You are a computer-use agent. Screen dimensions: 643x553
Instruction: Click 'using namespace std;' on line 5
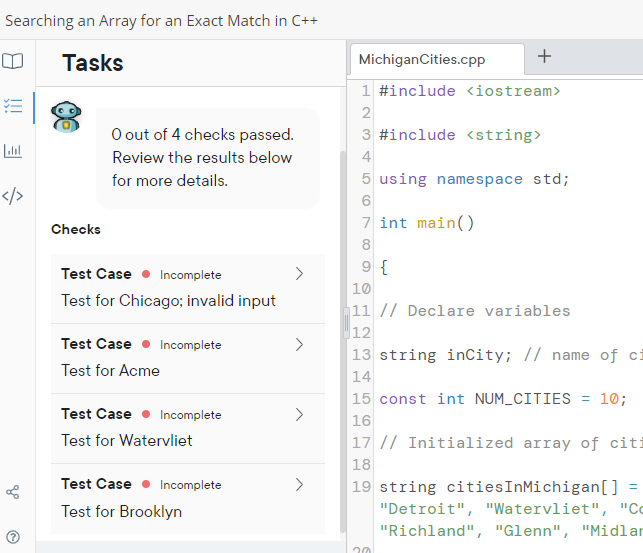tap(474, 179)
